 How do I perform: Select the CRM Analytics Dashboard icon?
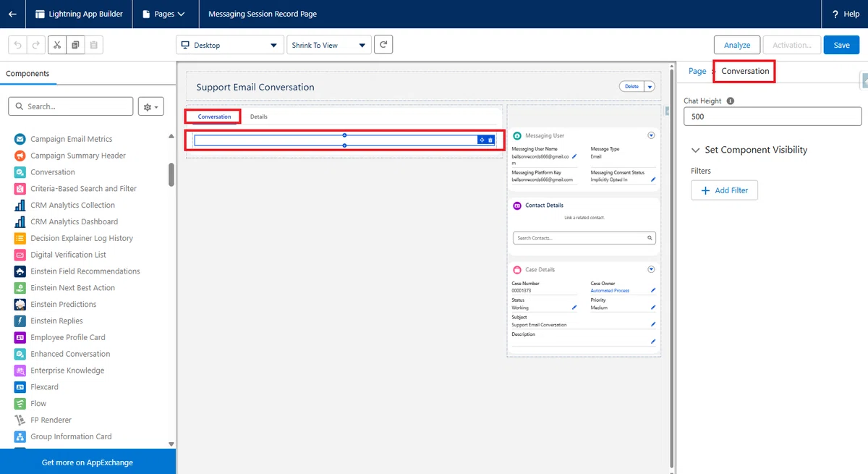pos(20,221)
